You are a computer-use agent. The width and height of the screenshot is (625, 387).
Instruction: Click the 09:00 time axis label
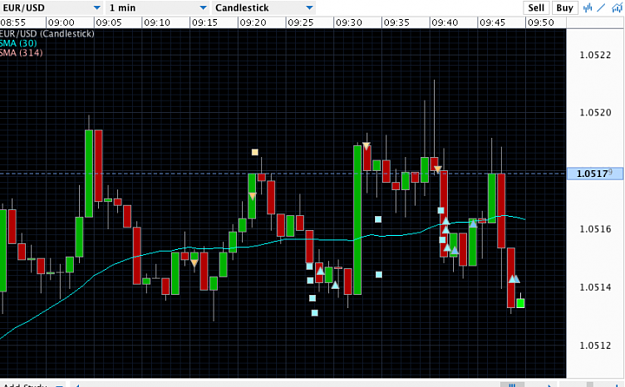coord(61,23)
